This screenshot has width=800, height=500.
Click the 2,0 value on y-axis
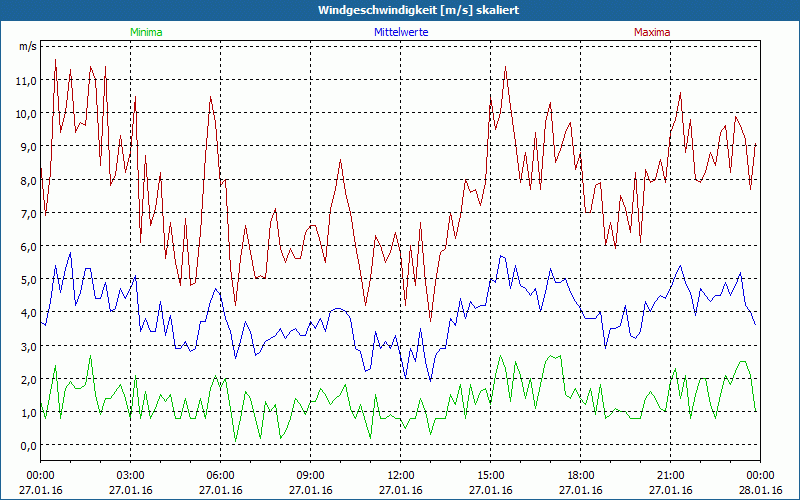[x=29, y=379]
